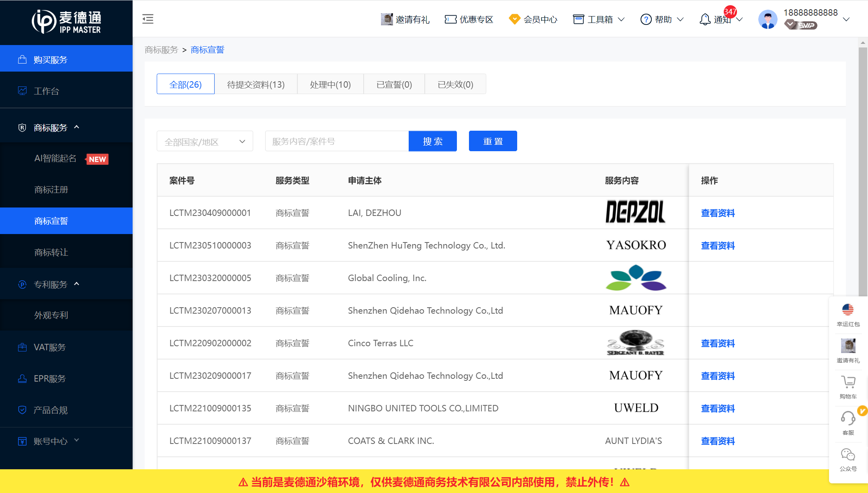The image size is (868, 493).
Task: Click 商标服务 breadcrumb link
Action: [161, 49]
